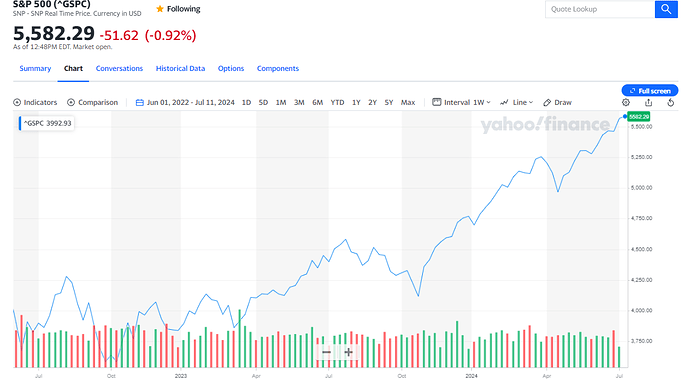Screen dimensions: 690x384
Task: Select the 1Y time range
Action: [356, 102]
